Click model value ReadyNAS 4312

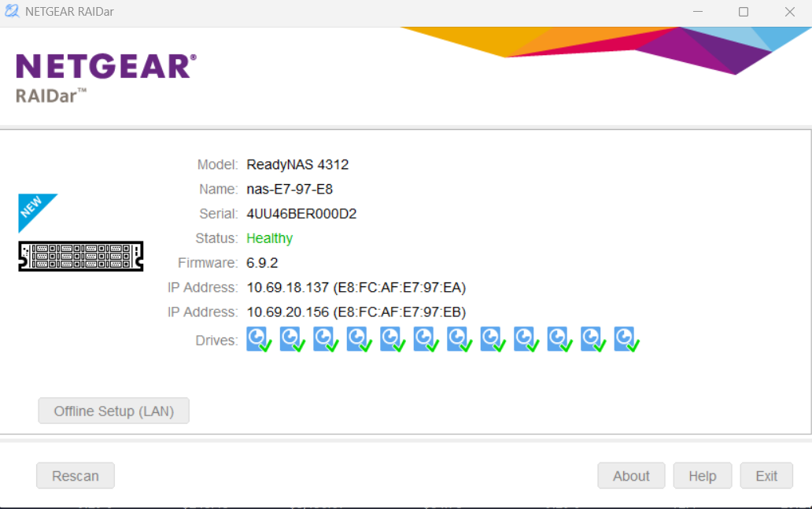click(297, 164)
